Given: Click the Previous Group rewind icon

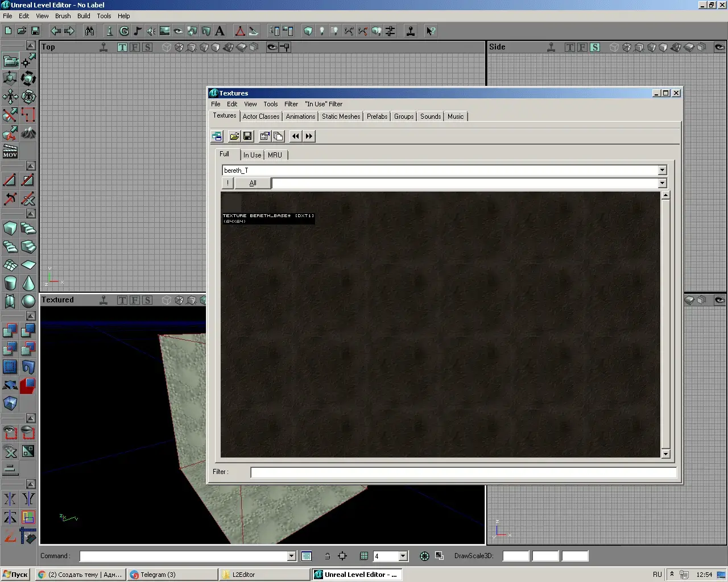Looking at the screenshot, I should pos(295,136).
